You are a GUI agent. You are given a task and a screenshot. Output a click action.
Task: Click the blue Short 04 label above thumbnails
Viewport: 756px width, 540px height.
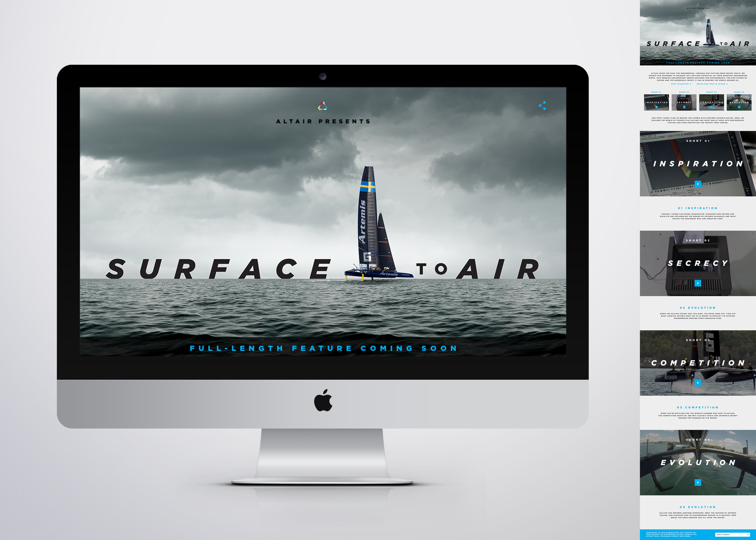click(739, 92)
